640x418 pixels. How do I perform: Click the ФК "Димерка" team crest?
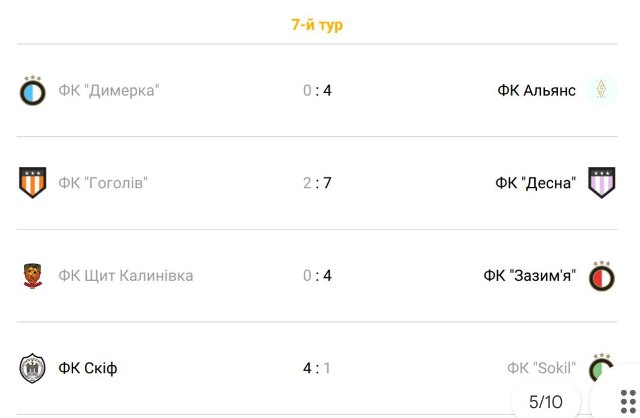click(x=33, y=90)
